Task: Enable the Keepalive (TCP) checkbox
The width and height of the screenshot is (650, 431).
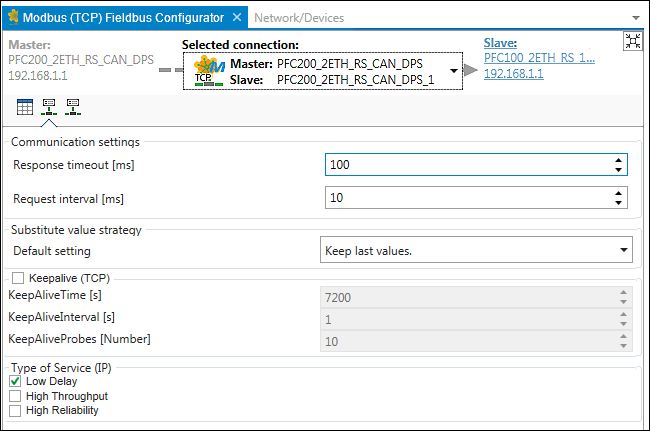Action: point(18,278)
